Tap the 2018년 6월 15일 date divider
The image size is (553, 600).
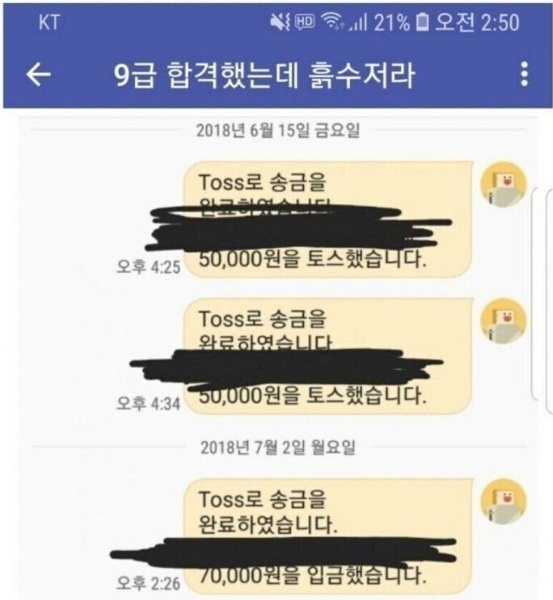tap(278, 130)
